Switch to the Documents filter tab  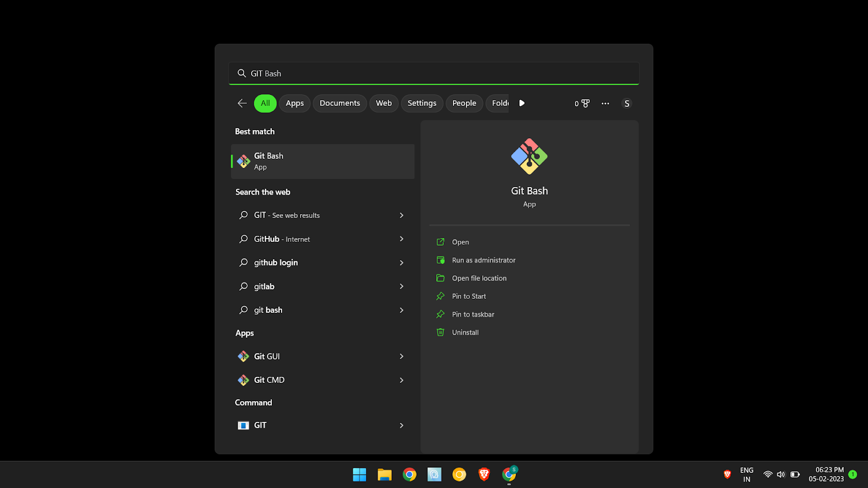(340, 103)
